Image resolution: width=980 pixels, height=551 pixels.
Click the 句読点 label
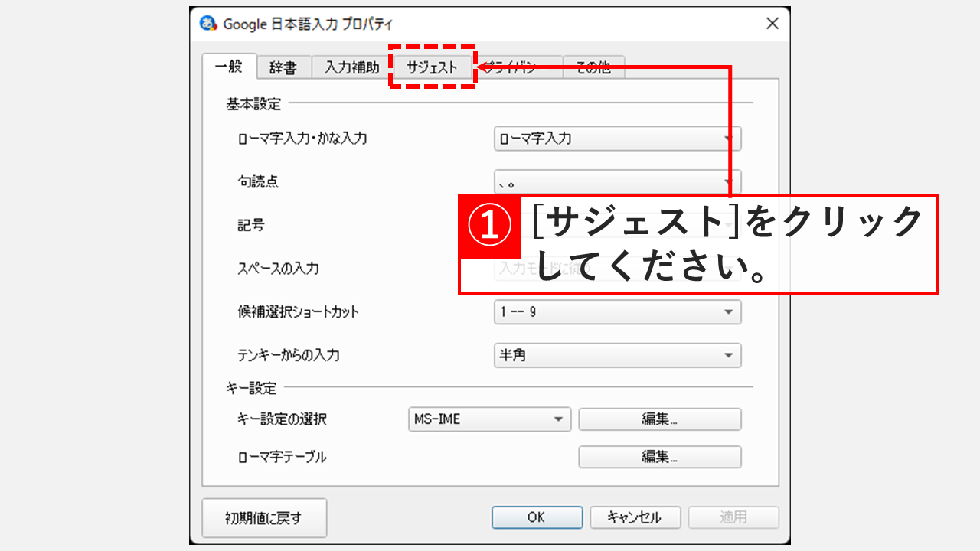click(x=259, y=182)
